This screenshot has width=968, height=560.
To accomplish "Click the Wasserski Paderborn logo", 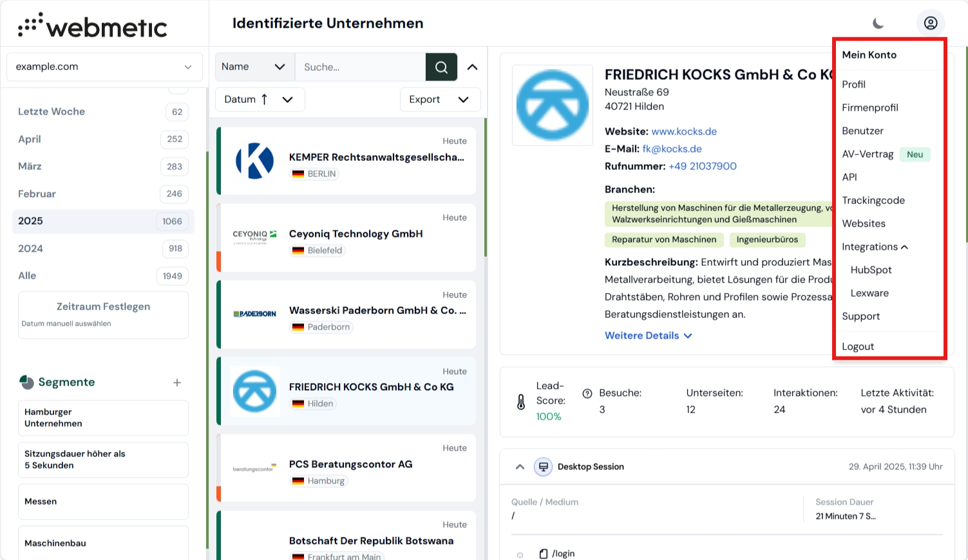I will [255, 314].
